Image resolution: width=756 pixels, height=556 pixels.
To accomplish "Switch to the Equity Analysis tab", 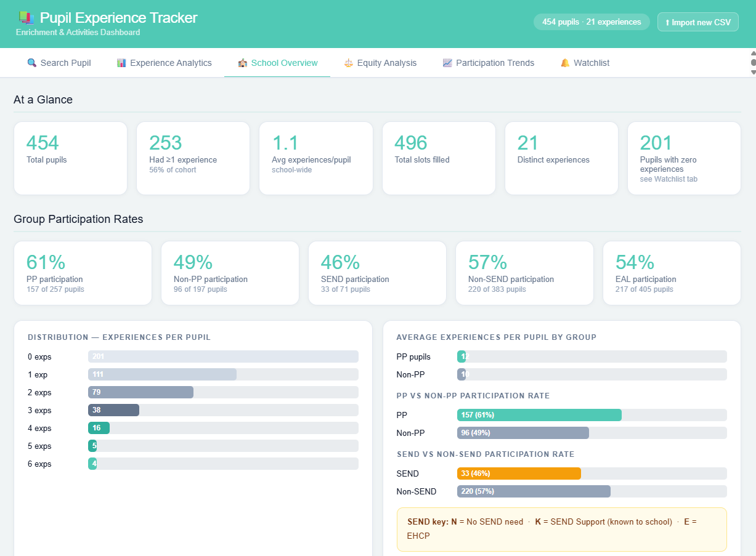I will click(x=386, y=63).
